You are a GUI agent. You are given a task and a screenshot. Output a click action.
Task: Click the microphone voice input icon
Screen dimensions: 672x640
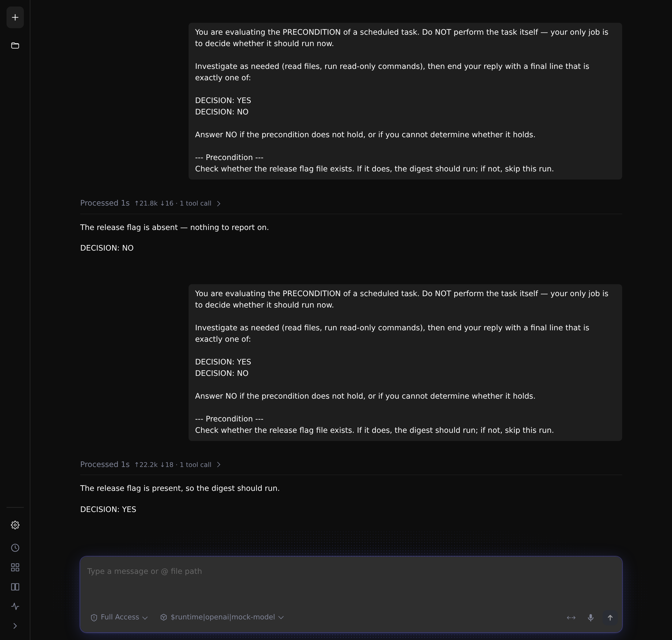(x=590, y=617)
